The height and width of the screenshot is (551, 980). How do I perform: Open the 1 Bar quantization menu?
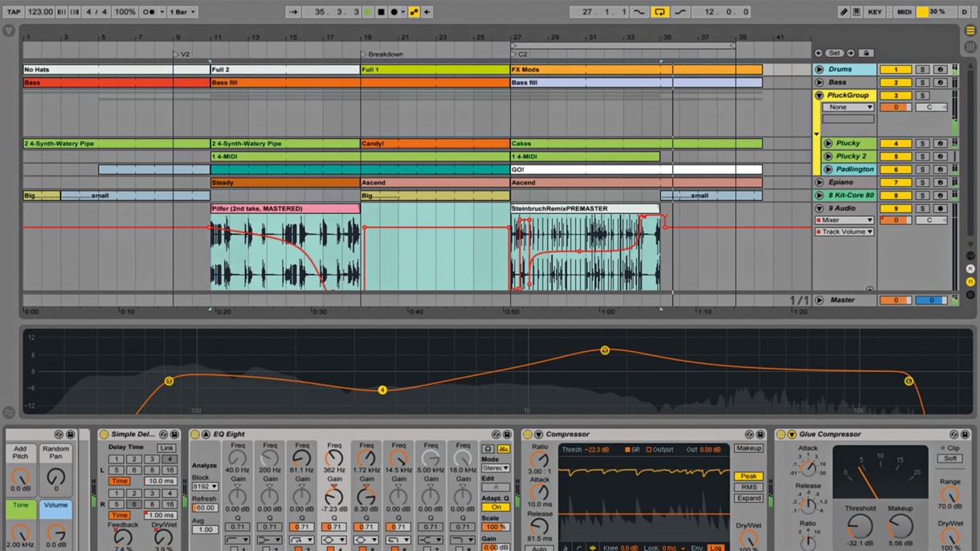point(183,12)
